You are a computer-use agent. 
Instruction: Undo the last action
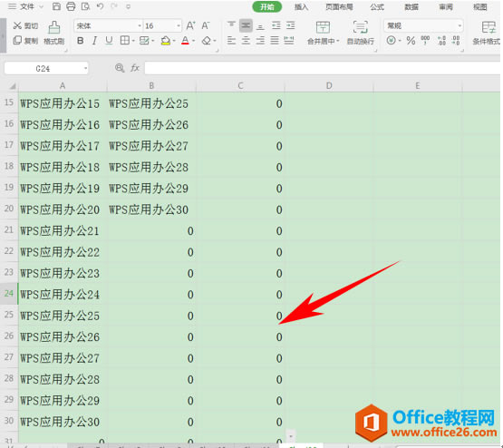(x=100, y=6)
